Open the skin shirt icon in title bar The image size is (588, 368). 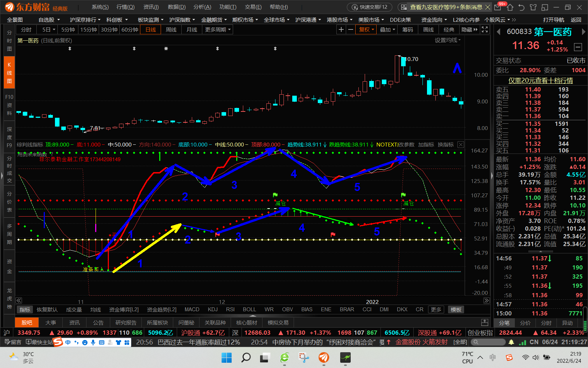533,7
